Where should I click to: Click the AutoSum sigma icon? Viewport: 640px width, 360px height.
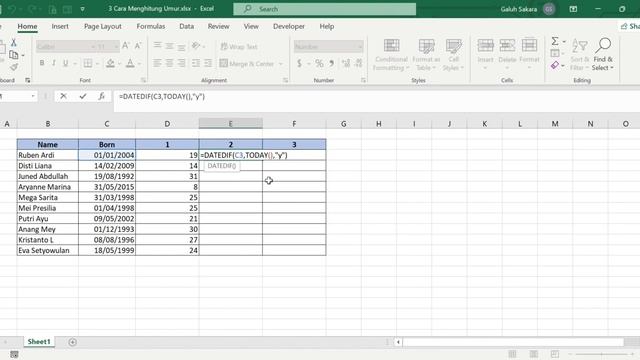[555, 41]
